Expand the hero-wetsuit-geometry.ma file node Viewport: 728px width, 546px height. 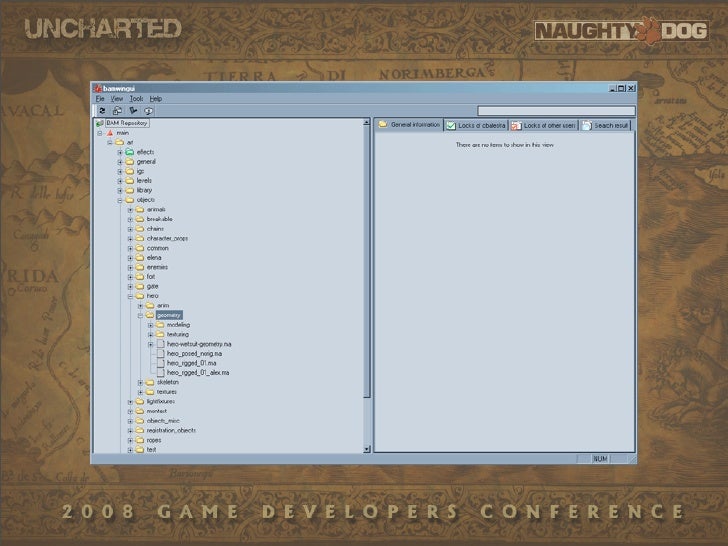pos(150,344)
